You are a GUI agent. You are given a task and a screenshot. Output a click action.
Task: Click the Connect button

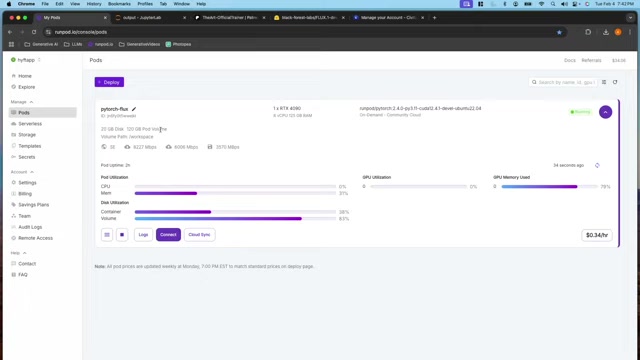pyautogui.click(x=168, y=235)
